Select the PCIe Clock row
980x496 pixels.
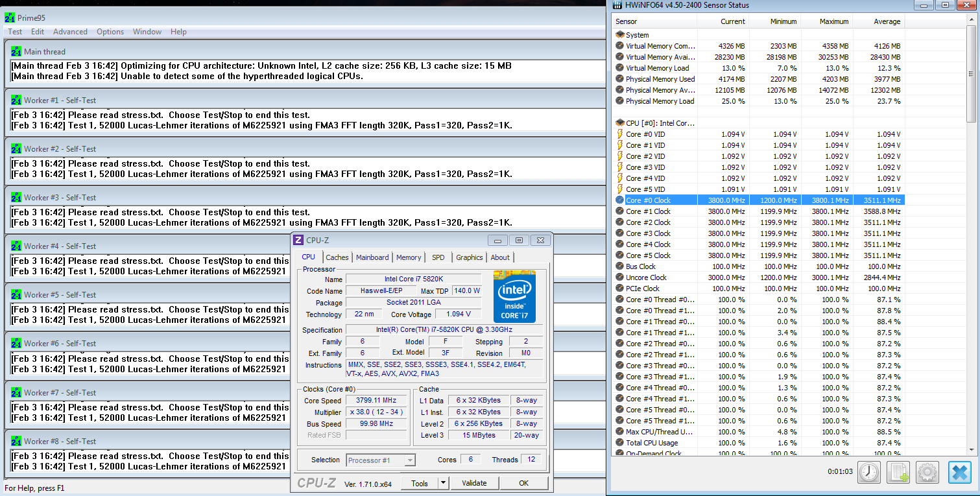coord(758,289)
